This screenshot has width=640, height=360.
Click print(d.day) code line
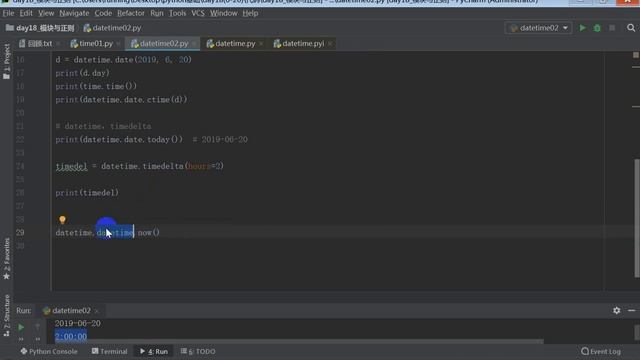[82, 73]
